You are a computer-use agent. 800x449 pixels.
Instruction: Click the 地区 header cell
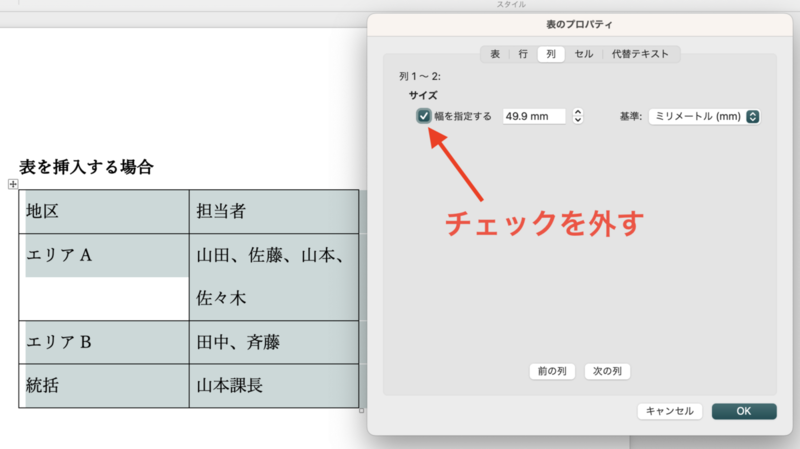(x=104, y=211)
